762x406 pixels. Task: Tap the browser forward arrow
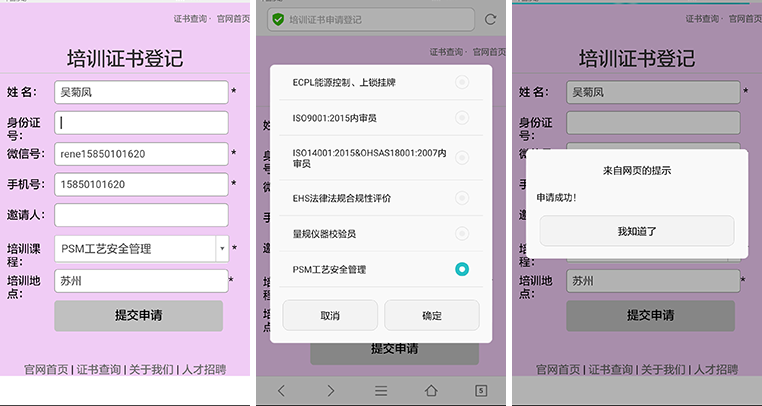[x=331, y=390]
